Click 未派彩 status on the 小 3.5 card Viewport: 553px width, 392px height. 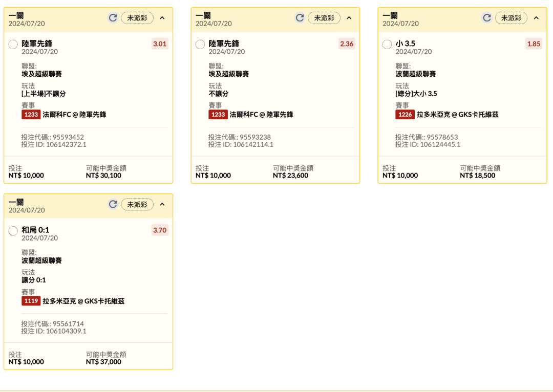pos(511,18)
